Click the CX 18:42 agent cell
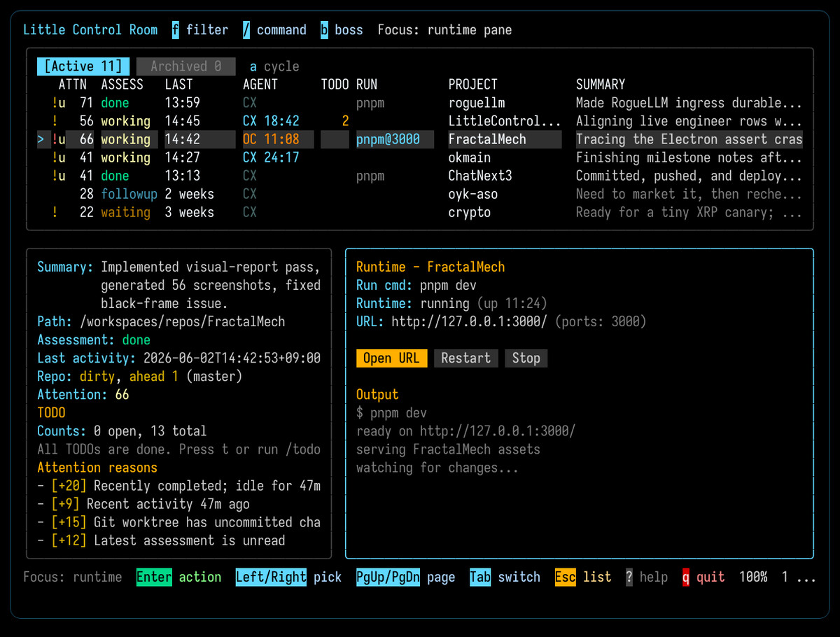The image size is (840, 637). pyautogui.click(x=271, y=121)
